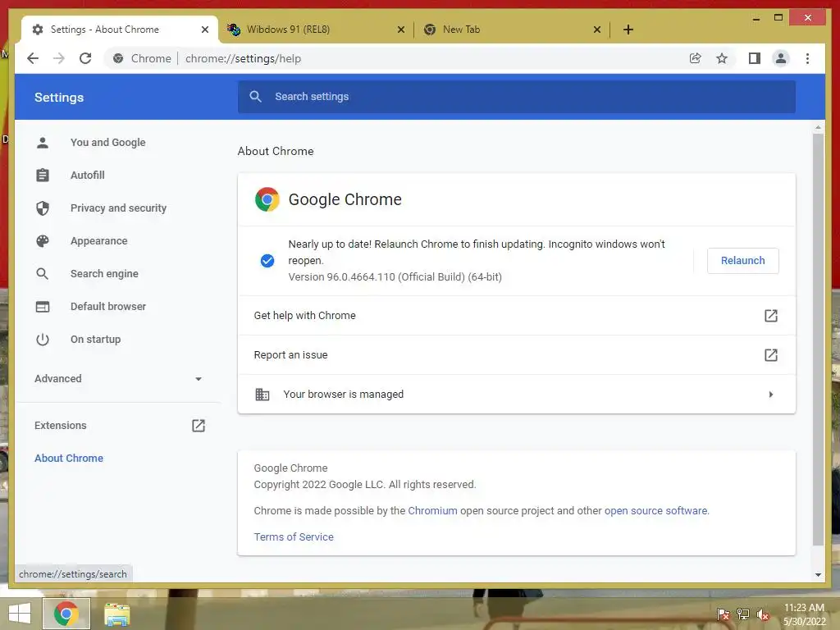Open the Chromium project link
Screen dimensions: 840x630
[432, 510]
